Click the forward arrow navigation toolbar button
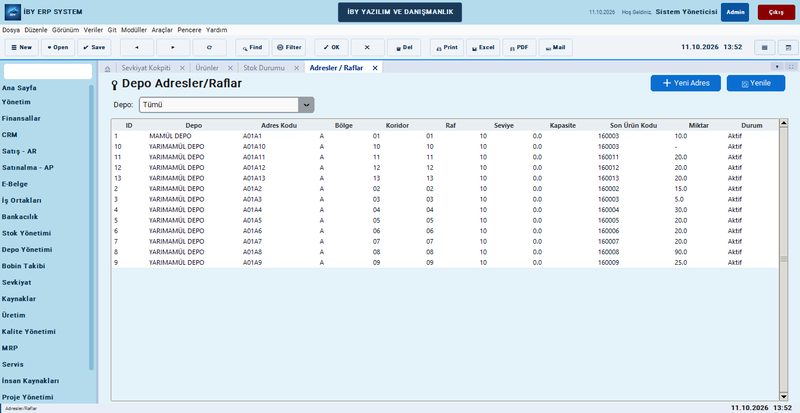800x413 pixels. pyautogui.click(x=173, y=47)
